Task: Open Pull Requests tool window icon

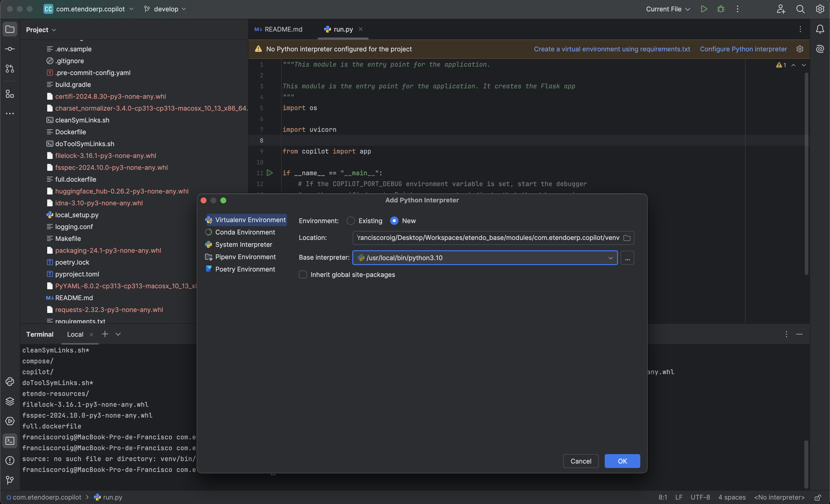Action: coord(10,69)
